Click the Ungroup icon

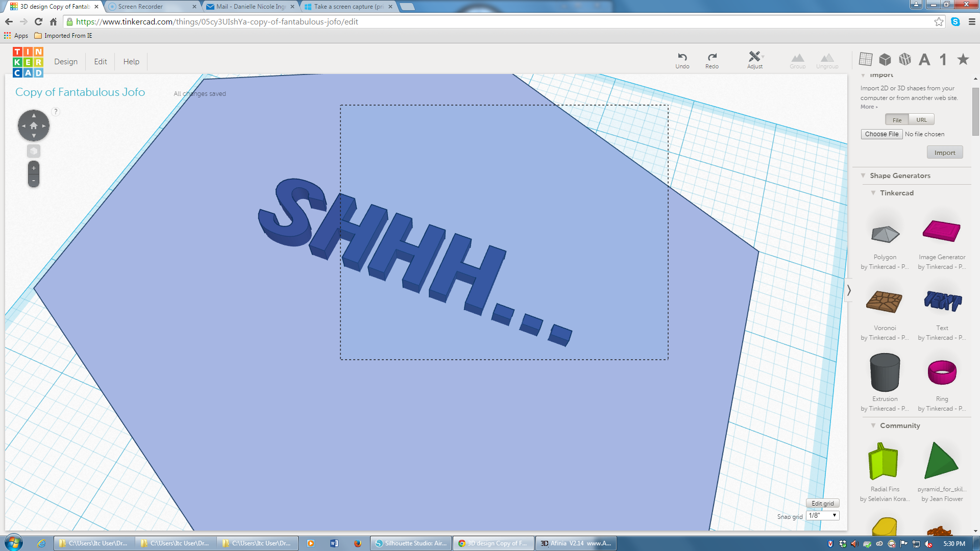coord(827,60)
